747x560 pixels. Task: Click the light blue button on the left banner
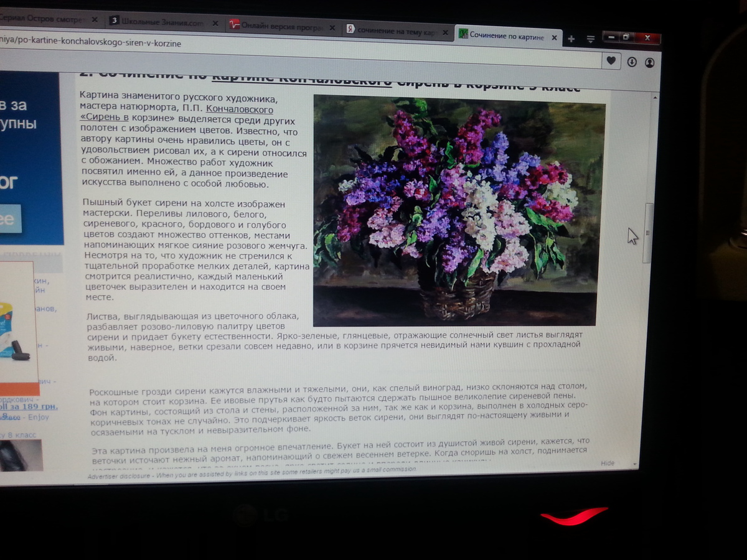pos(11,219)
